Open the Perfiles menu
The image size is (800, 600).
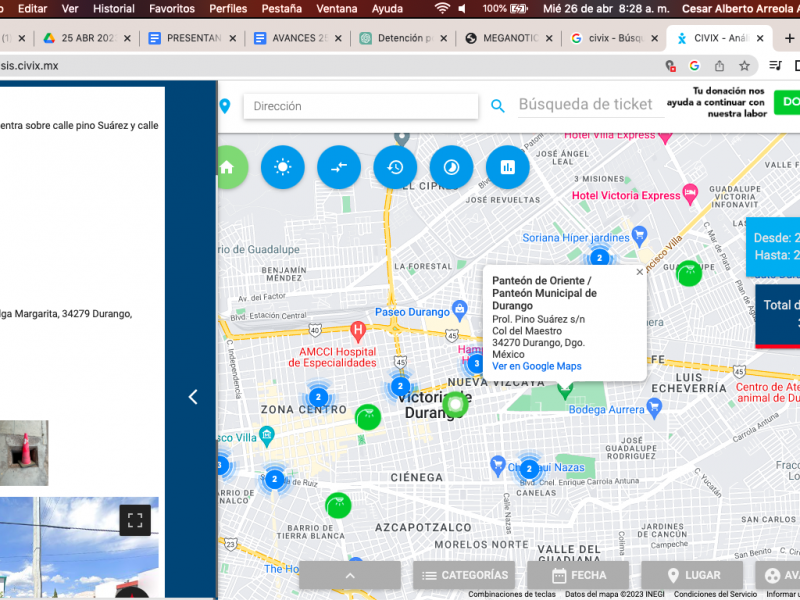coord(228,9)
